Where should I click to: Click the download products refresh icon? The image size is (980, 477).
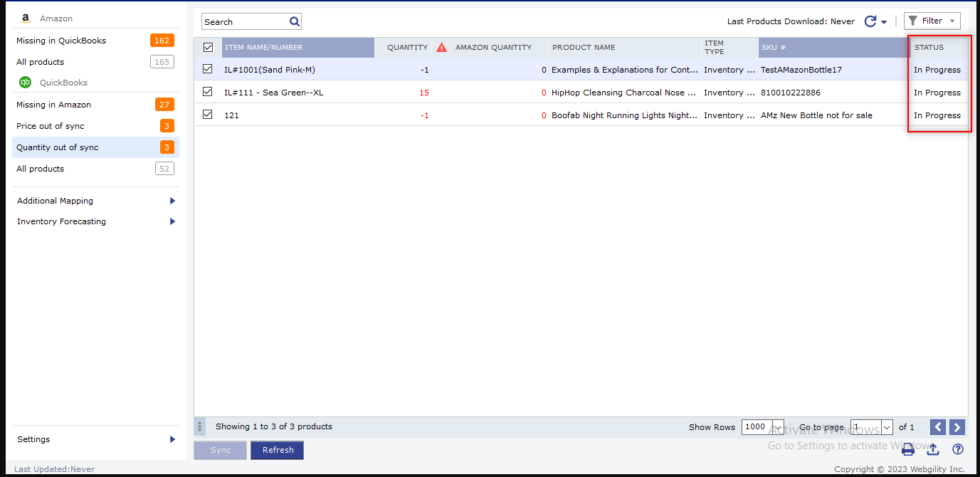[x=870, y=21]
